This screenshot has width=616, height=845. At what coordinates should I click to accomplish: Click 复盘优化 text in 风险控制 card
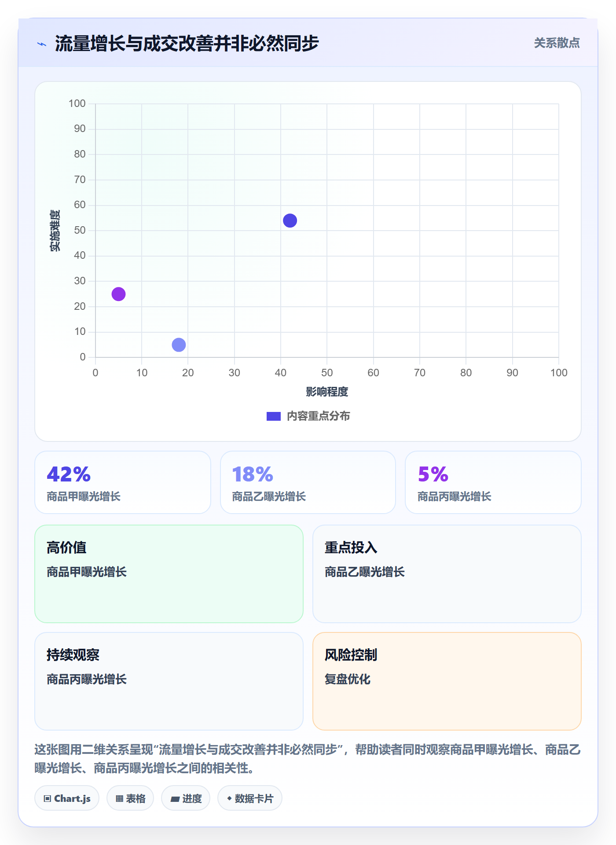pos(348,679)
